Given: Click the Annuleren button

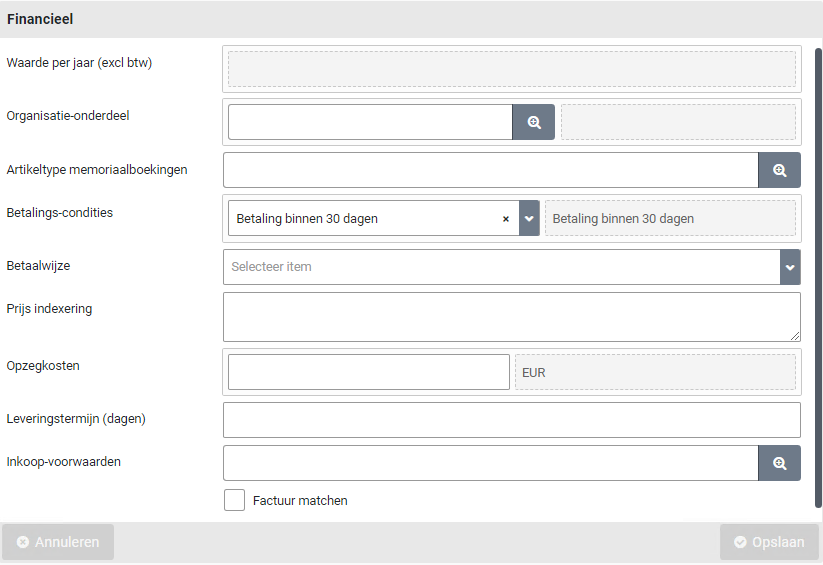Looking at the screenshot, I should pos(58,542).
